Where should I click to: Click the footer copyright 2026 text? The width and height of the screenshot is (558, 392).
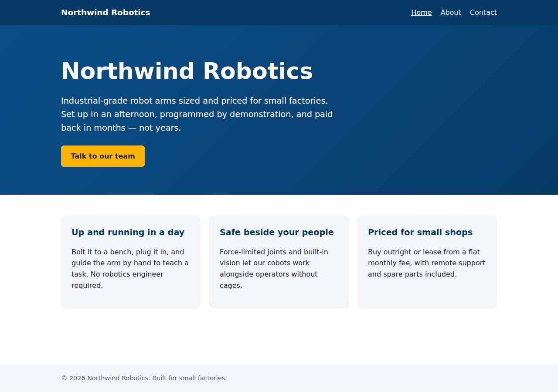click(144, 378)
